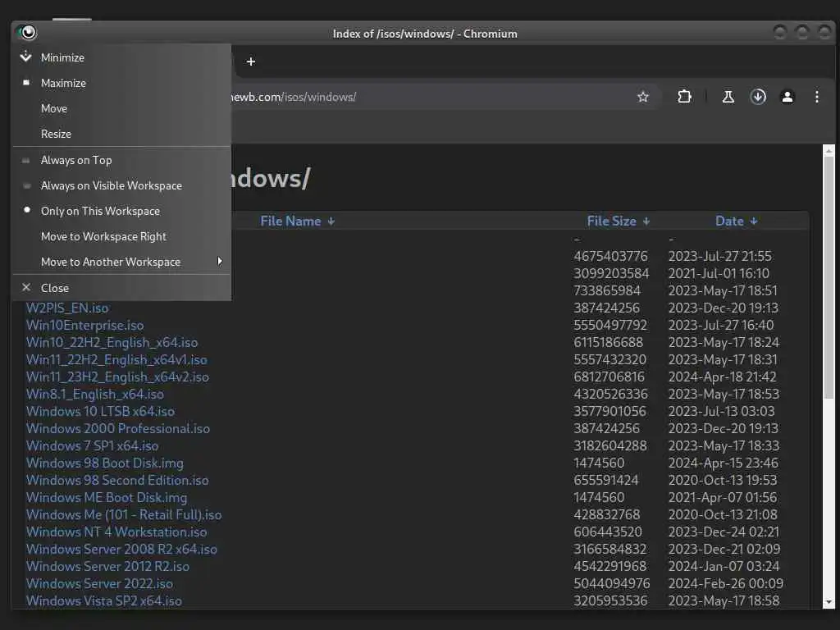Select Move to Workspace Right
Viewport: 840px width, 630px height.
click(x=121, y=236)
